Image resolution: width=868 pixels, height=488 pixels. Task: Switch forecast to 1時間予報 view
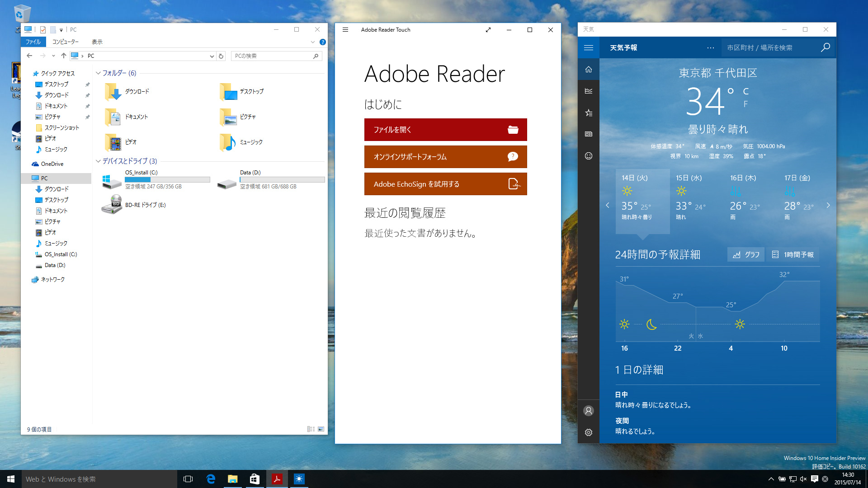pos(793,254)
